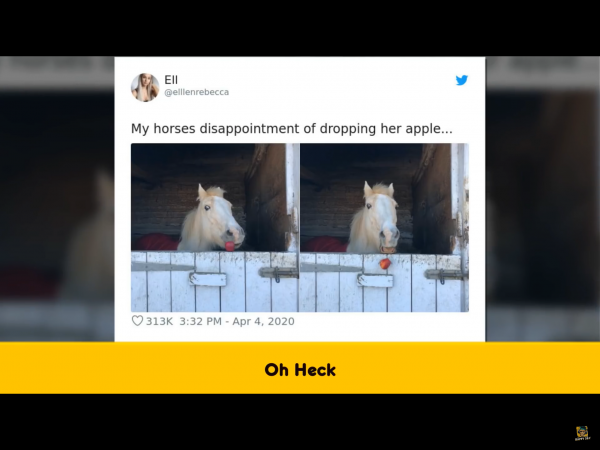This screenshot has height=450, width=600.
Task: Click the red apple in horse's mouth
Action: [229, 246]
